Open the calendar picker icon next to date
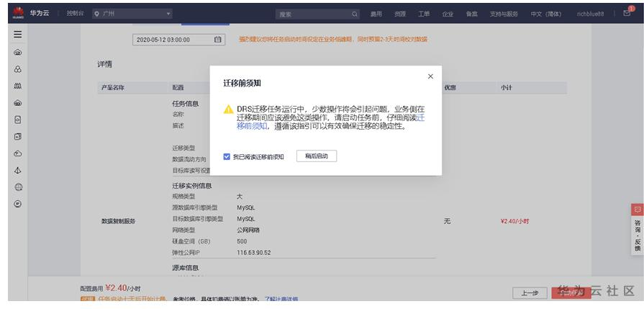The height and width of the screenshot is (309, 644). [x=218, y=40]
